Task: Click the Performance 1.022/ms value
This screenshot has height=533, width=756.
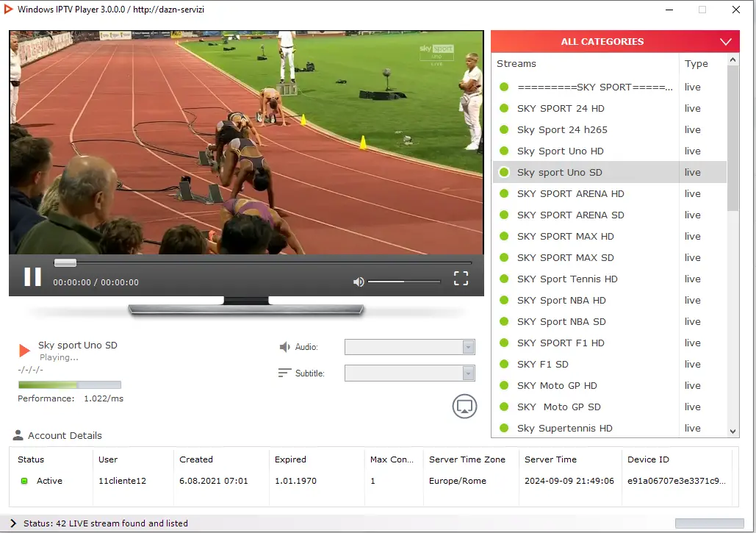Action: click(104, 398)
